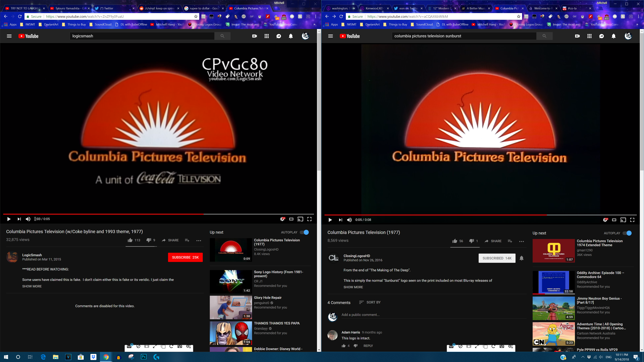Mute volume in right video player
The image size is (644, 362).
click(349, 220)
